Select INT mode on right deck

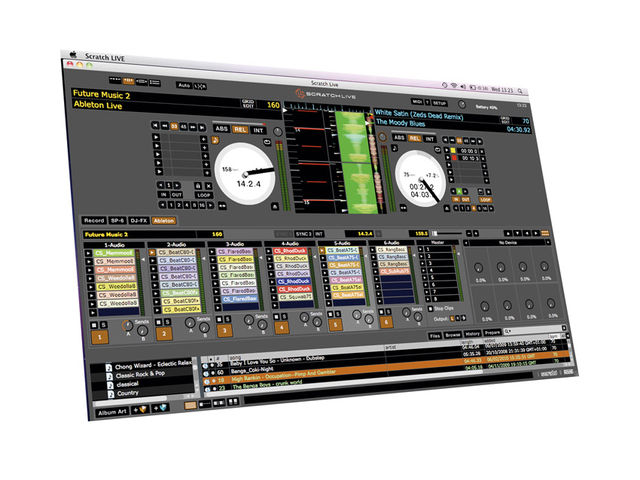coord(429,139)
